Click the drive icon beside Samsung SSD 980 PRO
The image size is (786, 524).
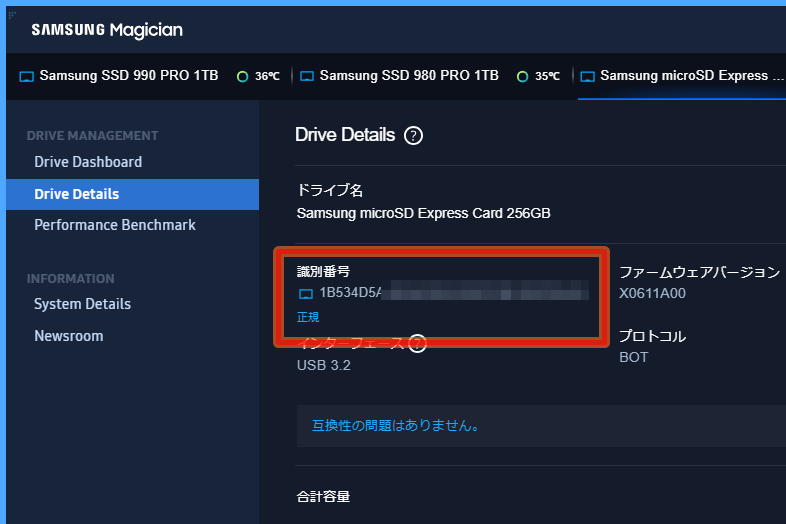[x=307, y=76]
